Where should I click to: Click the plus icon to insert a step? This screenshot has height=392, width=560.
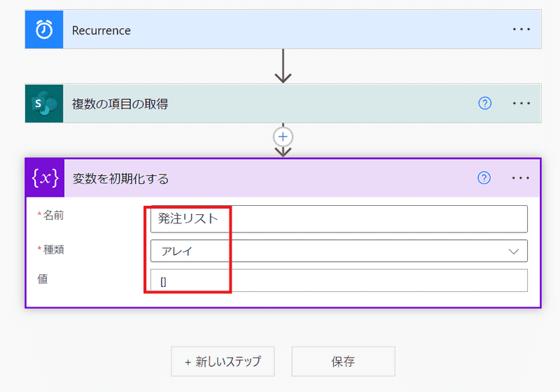283,136
